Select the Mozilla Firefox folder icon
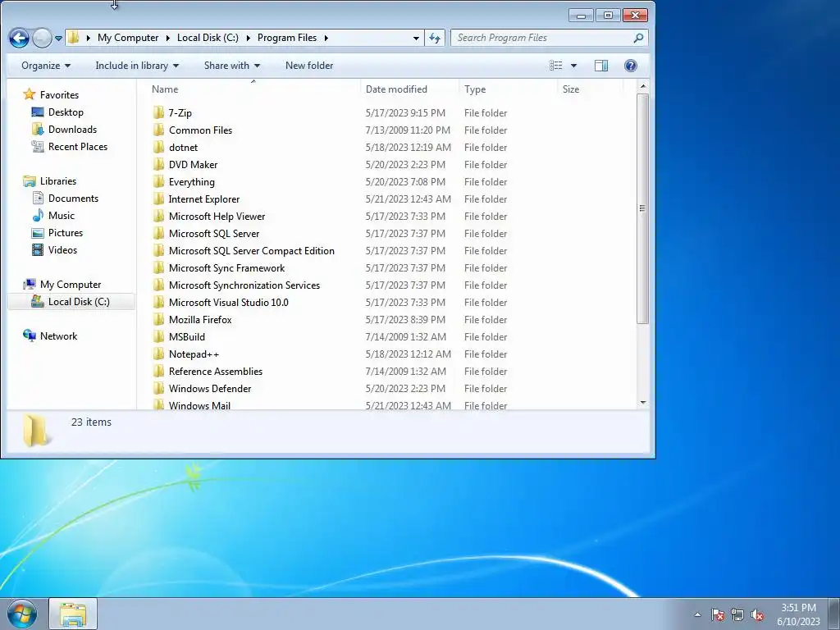Image resolution: width=840 pixels, height=630 pixels. pos(158,319)
